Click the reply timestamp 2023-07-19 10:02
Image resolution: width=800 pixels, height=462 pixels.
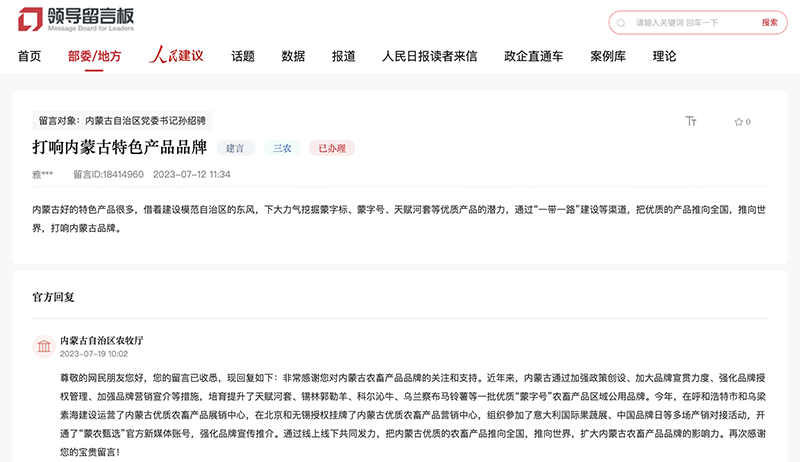(94, 354)
